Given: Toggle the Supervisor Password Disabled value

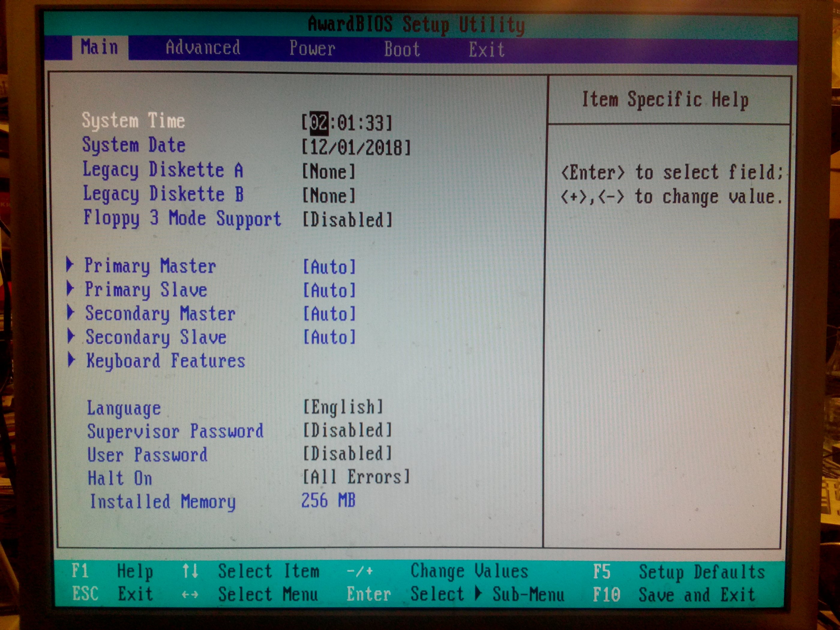Looking at the screenshot, I should (x=347, y=430).
